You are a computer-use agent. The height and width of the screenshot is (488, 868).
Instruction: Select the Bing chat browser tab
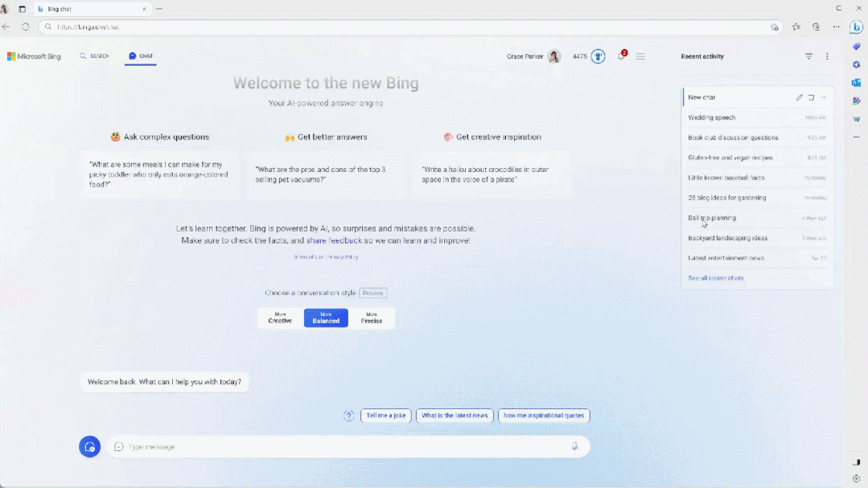92,9
